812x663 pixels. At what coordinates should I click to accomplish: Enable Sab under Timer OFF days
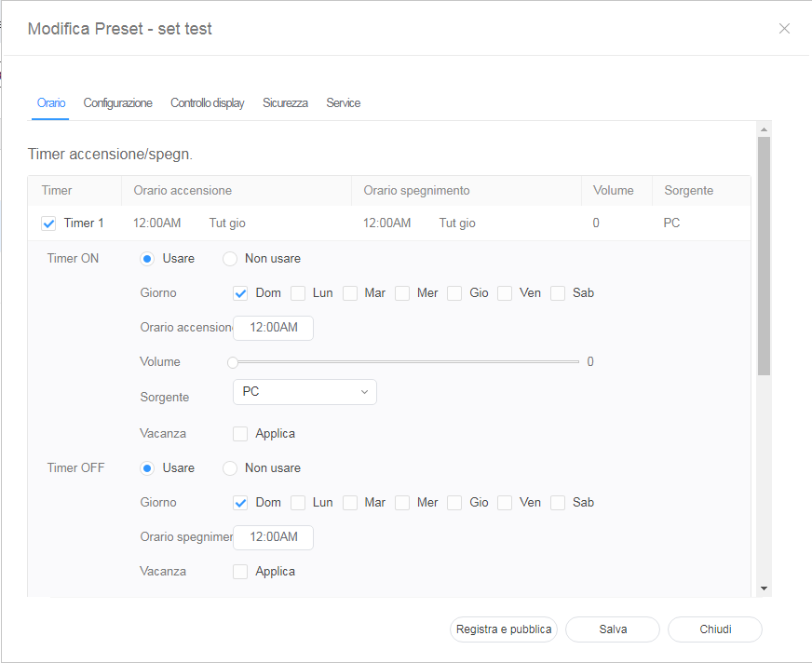pyautogui.click(x=558, y=503)
